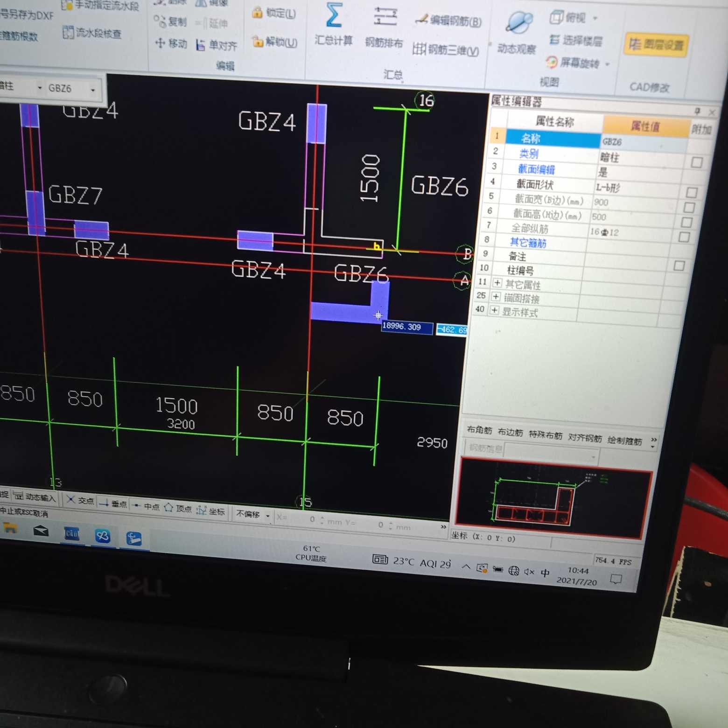Select the 移动 move tool
Image resolution: width=728 pixels, height=728 pixels.
(171, 43)
